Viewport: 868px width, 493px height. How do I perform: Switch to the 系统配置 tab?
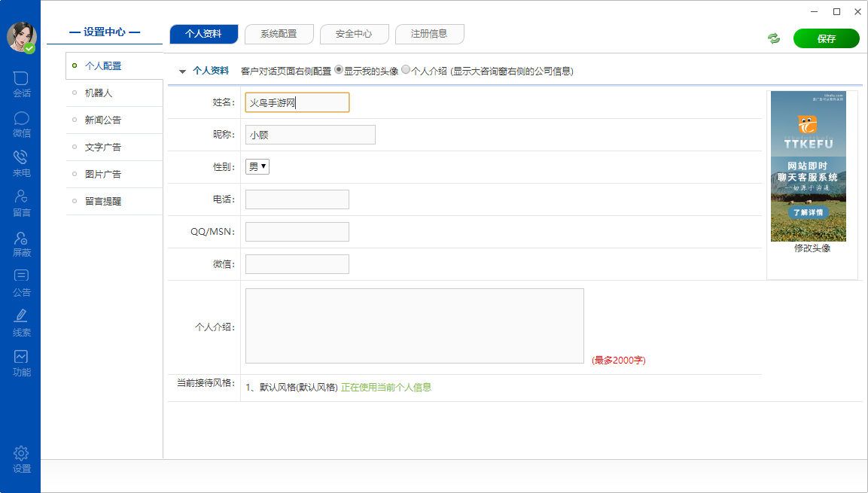point(279,34)
